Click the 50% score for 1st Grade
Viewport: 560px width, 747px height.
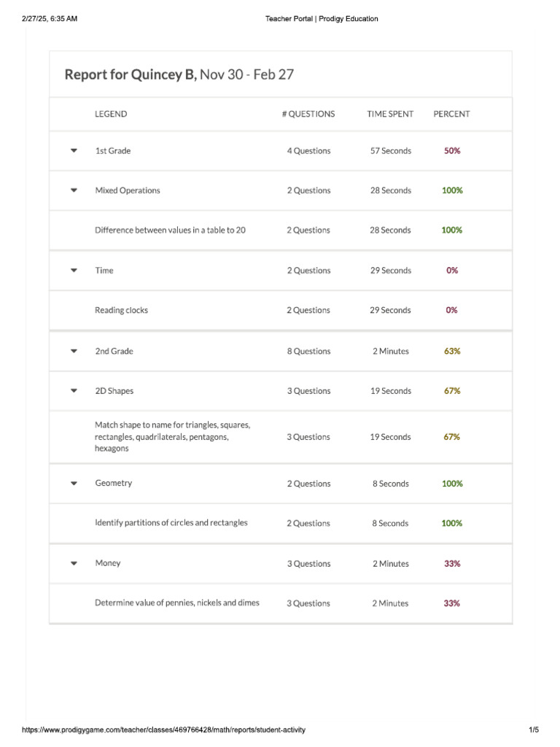point(452,150)
